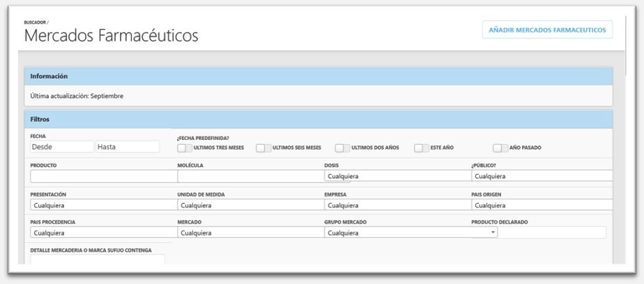Open the Pais Procedencia dropdown

coord(102,233)
